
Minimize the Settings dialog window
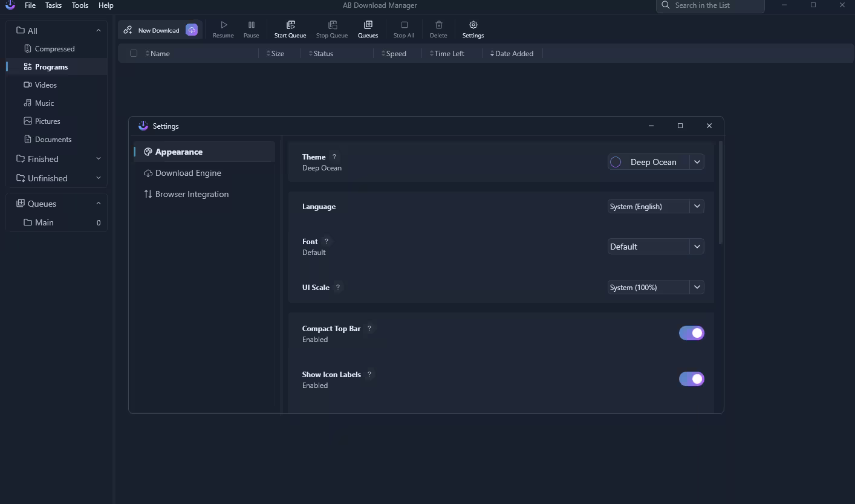click(x=651, y=126)
